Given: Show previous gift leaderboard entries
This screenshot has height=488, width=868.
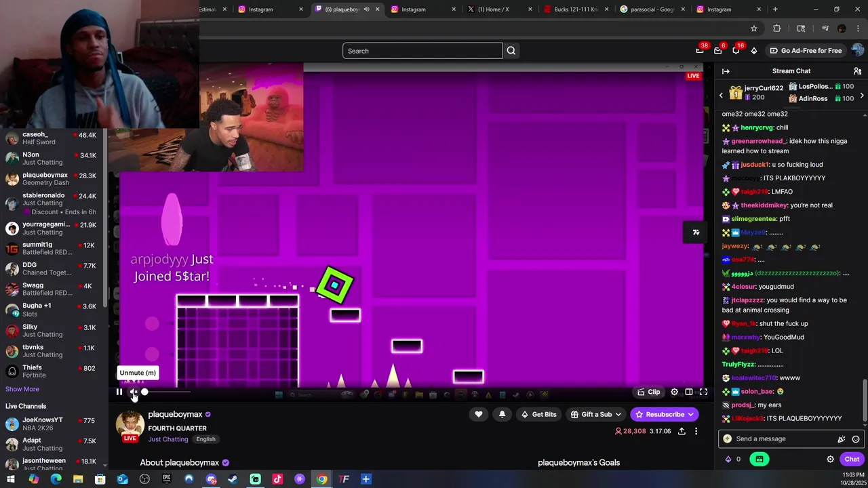Looking at the screenshot, I should [721, 96].
